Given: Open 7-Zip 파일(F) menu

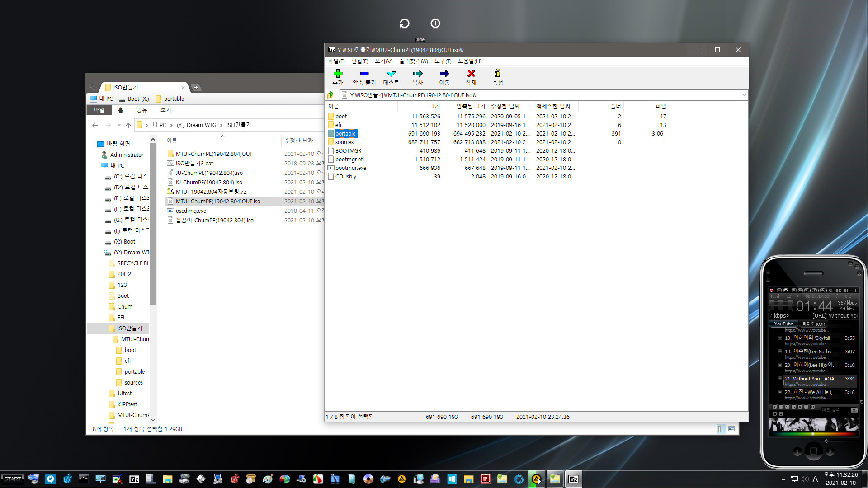Looking at the screenshot, I should point(336,61).
